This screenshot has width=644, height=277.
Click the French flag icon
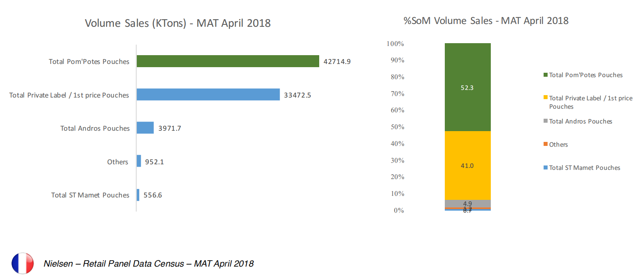pos(23,263)
